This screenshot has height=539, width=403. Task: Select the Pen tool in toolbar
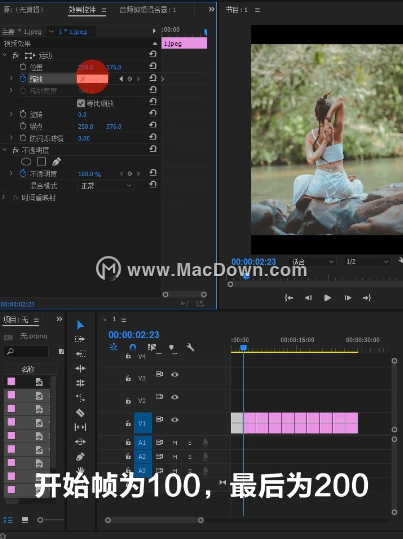tap(80, 456)
